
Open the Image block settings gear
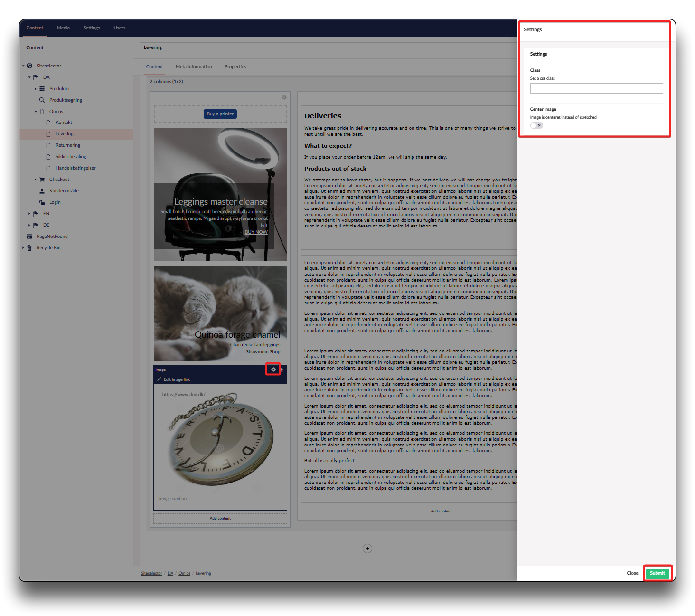click(273, 370)
